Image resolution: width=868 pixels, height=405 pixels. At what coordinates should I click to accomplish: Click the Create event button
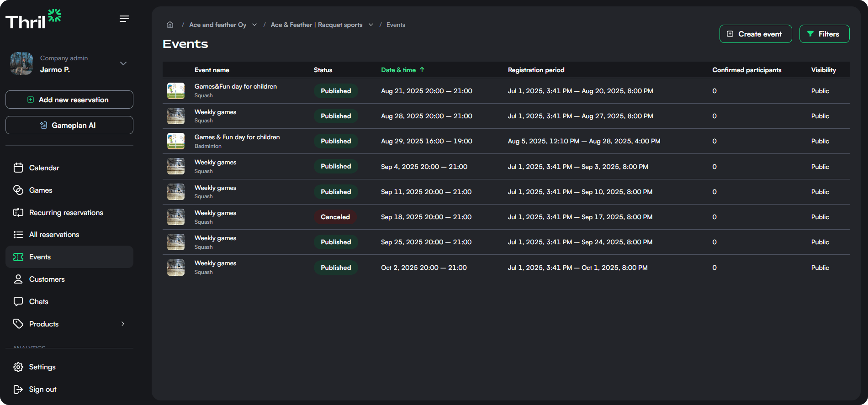click(755, 34)
